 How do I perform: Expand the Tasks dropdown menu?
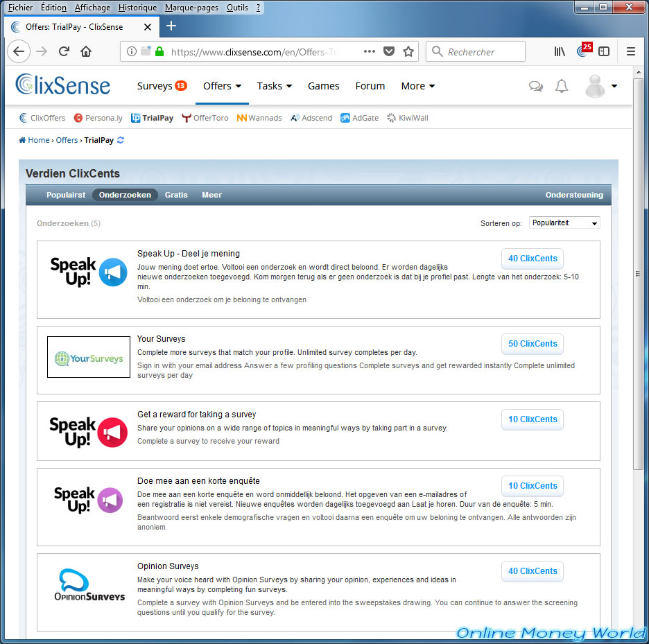tap(274, 86)
